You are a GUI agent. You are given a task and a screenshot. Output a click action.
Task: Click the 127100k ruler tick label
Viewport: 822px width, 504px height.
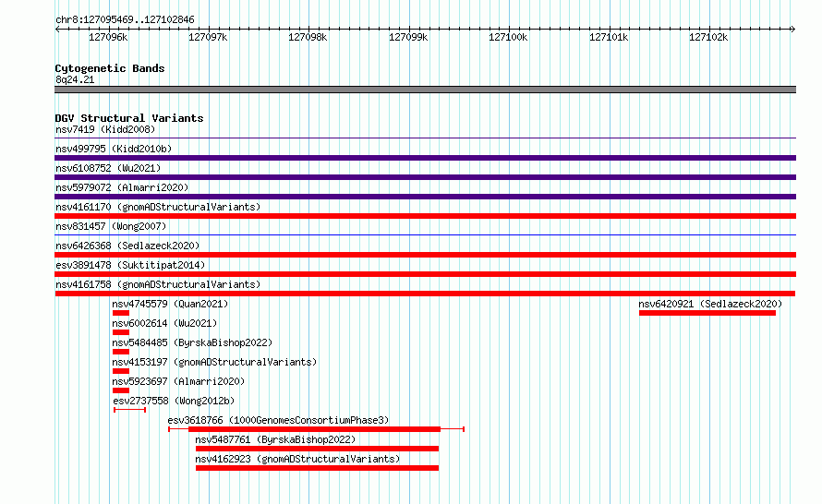pyautogui.click(x=508, y=37)
